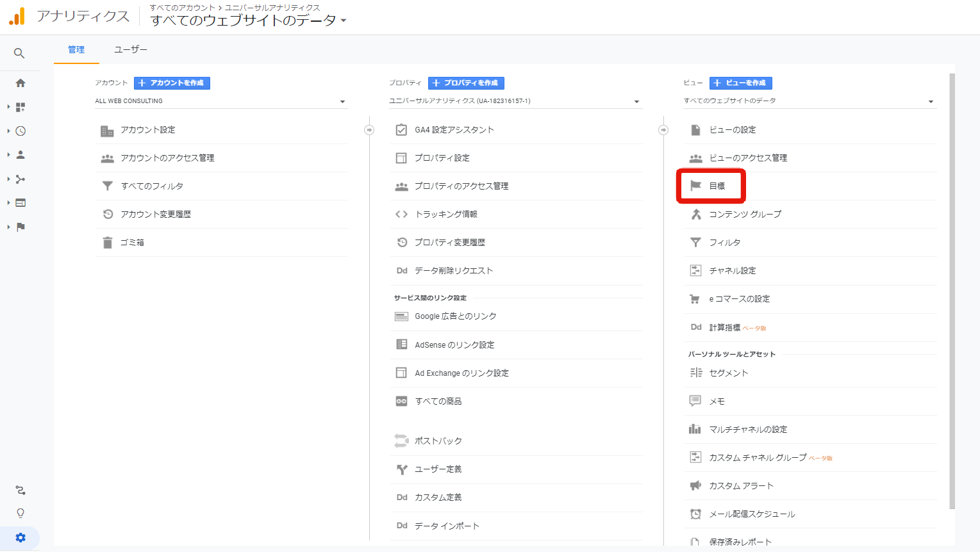Click arrow between account and property columns
The height and width of the screenshot is (552, 980).
point(369,130)
